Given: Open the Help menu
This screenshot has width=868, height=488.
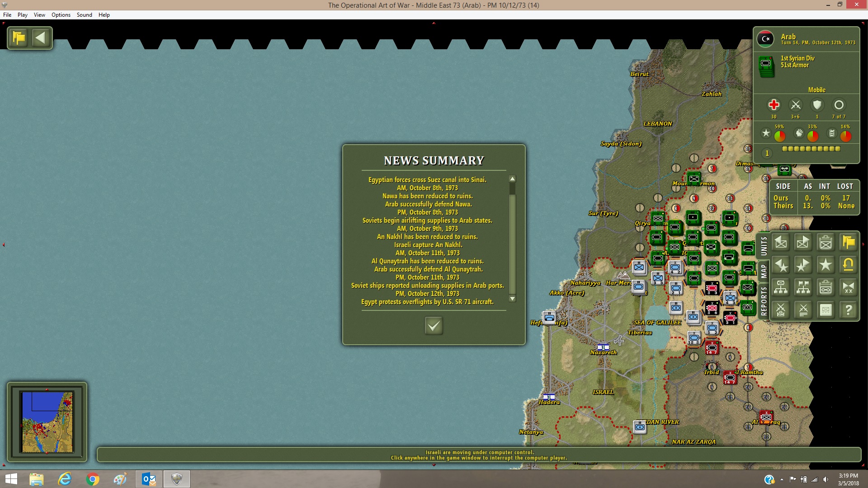Looking at the screenshot, I should (104, 15).
